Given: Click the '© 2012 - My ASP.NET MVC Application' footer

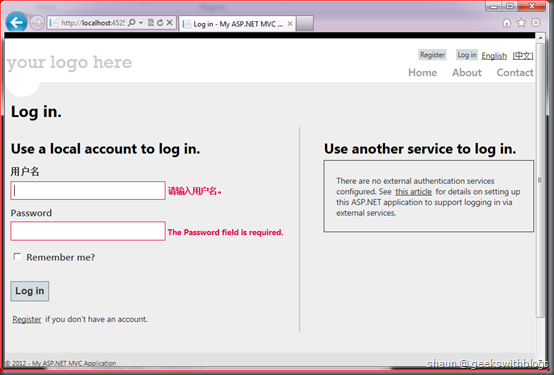Looking at the screenshot, I should pyautogui.click(x=60, y=363).
